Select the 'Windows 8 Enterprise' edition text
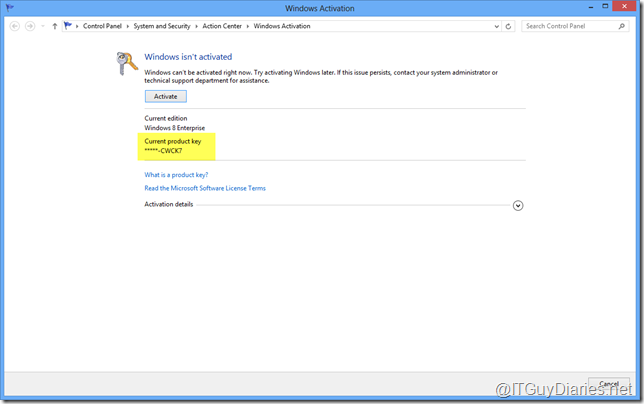The height and width of the screenshot is (404, 644). click(x=175, y=128)
